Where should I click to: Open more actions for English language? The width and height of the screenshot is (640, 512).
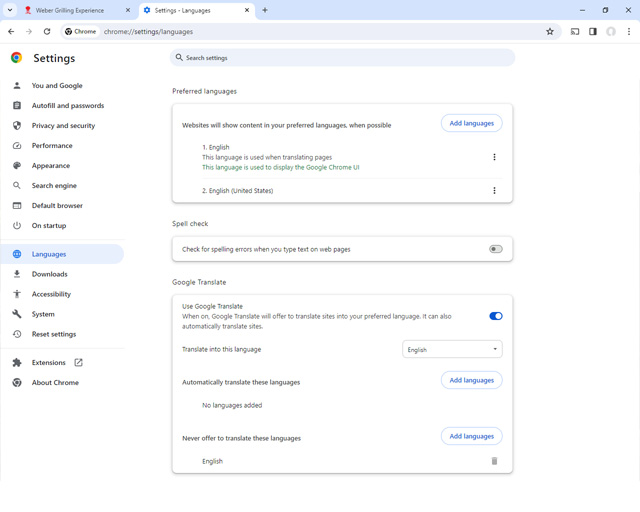[494, 157]
